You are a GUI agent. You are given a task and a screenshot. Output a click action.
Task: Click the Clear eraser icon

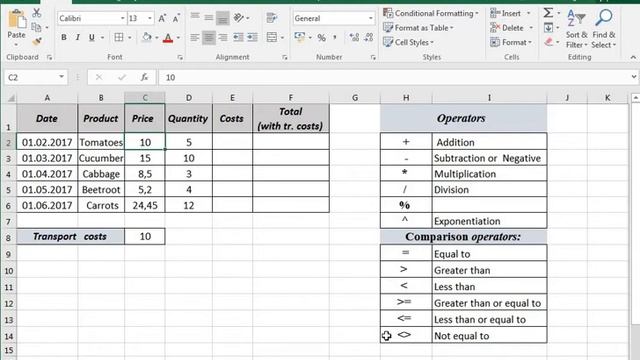pyautogui.click(x=549, y=42)
